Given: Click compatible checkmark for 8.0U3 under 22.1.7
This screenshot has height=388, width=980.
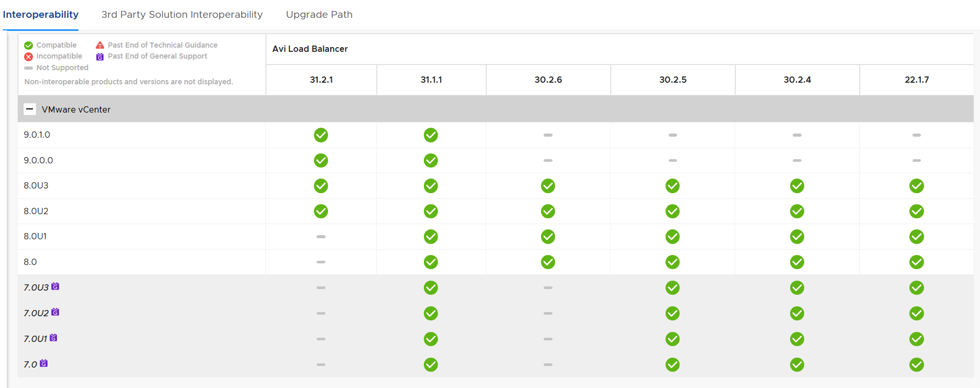Looking at the screenshot, I should click(x=916, y=186).
